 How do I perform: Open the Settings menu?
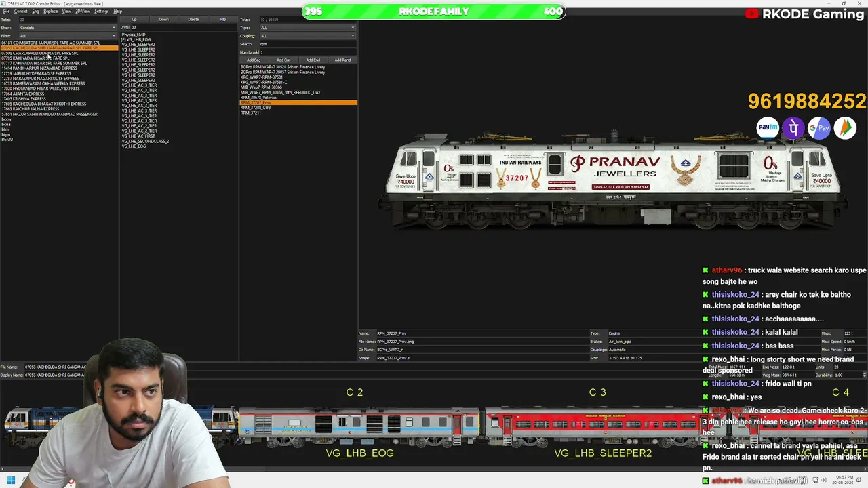(x=102, y=12)
